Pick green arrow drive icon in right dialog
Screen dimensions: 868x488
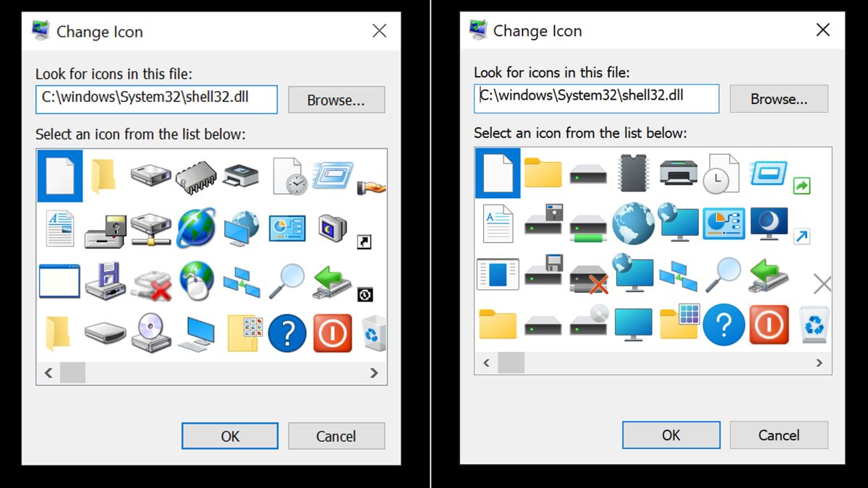[768, 275]
